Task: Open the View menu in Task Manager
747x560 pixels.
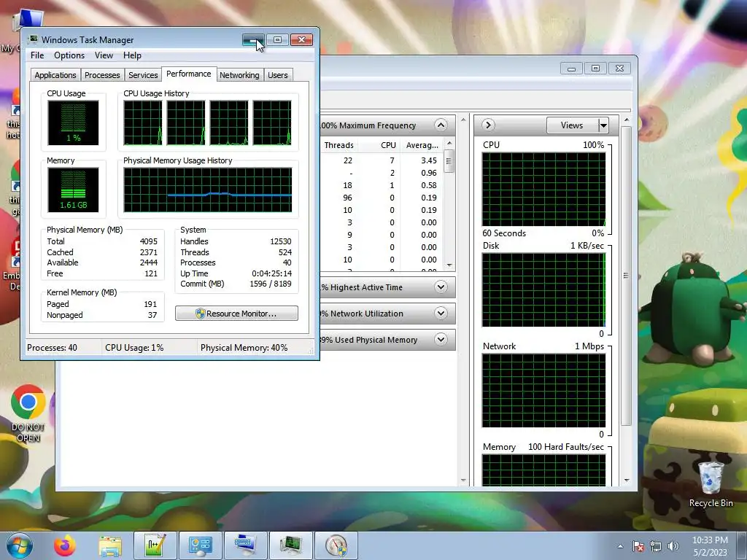Action: click(x=104, y=55)
